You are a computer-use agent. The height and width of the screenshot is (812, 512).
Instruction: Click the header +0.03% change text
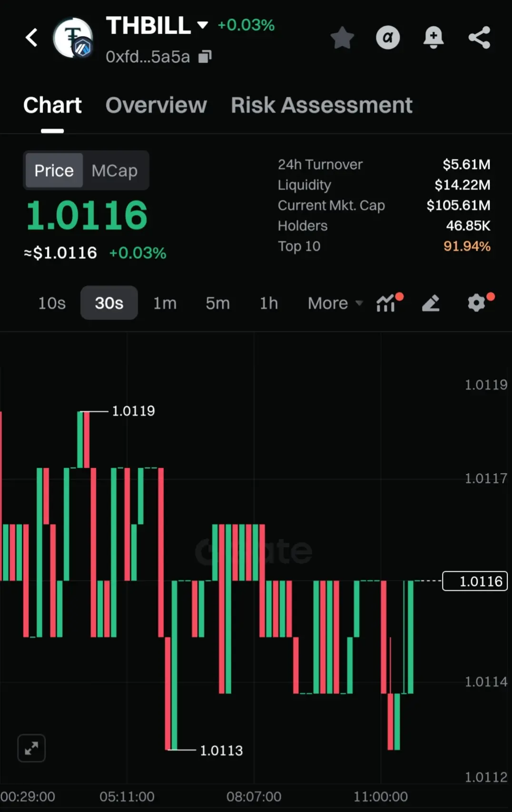[x=246, y=25]
